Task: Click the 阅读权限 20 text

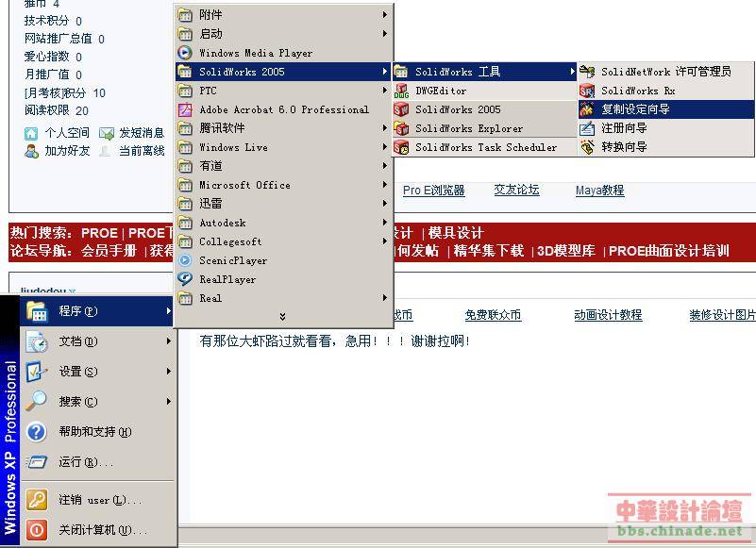Action: (57, 110)
